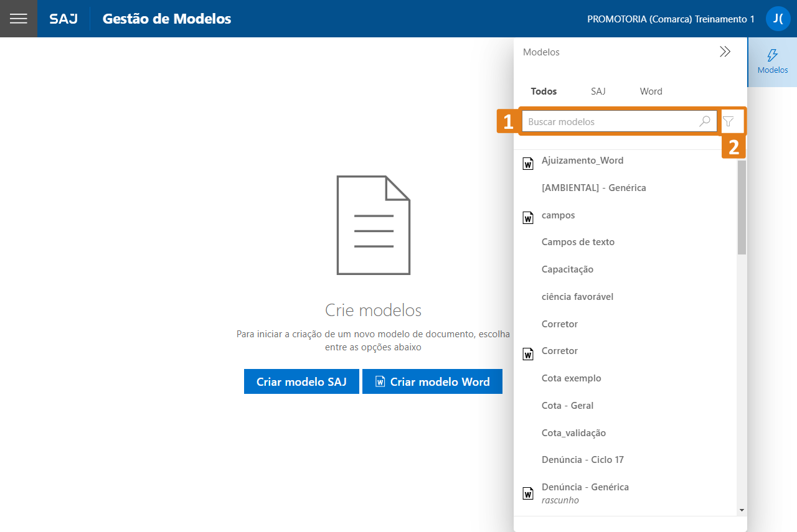Click the magnifying glass search icon

(705, 122)
